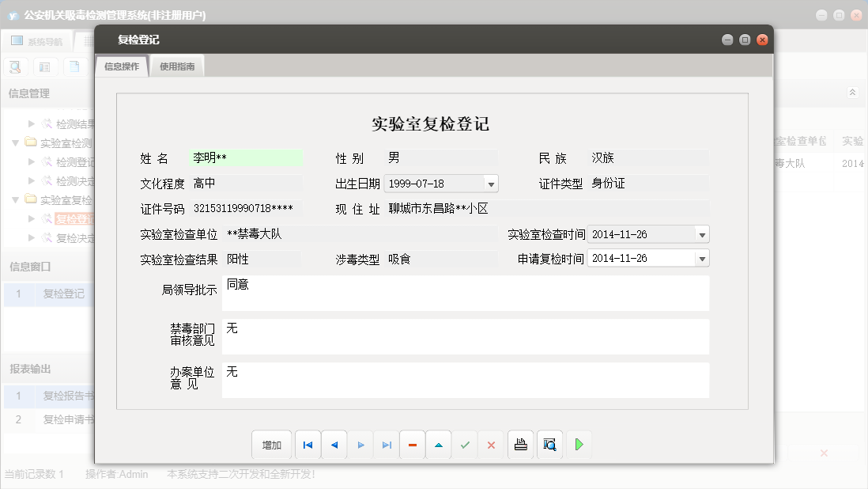Print the recheck registration form
Image resolution: width=868 pixels, height=489 pixels.
tap(520, 445)
